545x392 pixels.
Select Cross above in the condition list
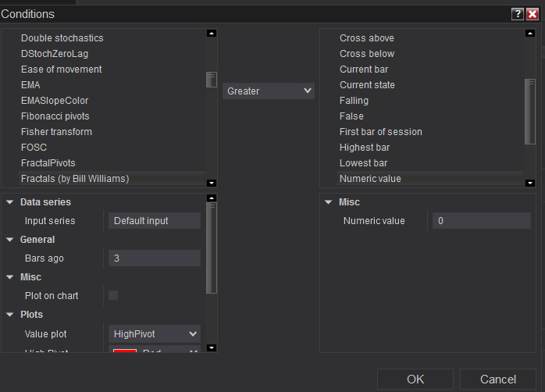tap(367, 38)
